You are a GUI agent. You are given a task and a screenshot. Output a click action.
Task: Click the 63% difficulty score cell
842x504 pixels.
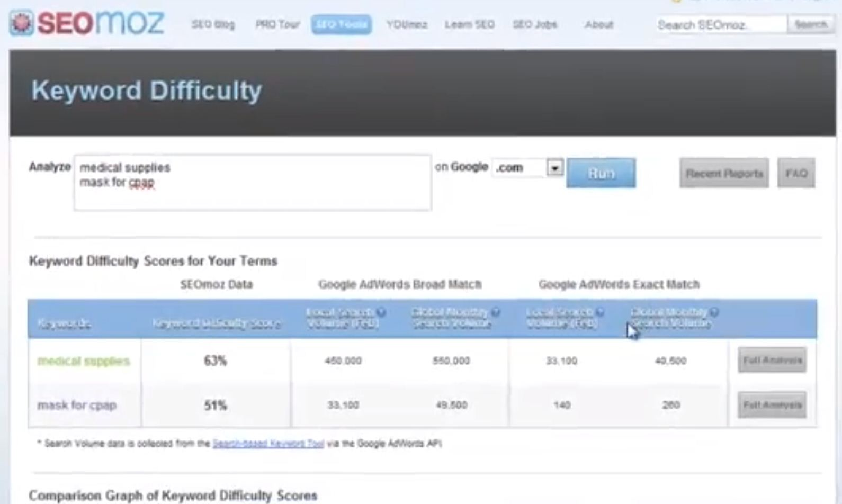216,361
